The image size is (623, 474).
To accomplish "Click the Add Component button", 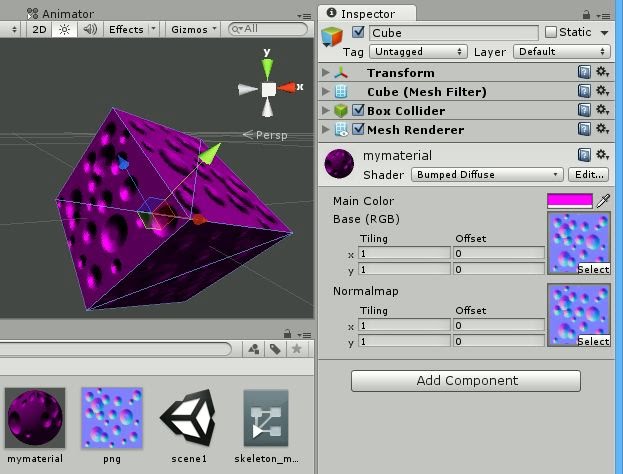I will [466, 381].
